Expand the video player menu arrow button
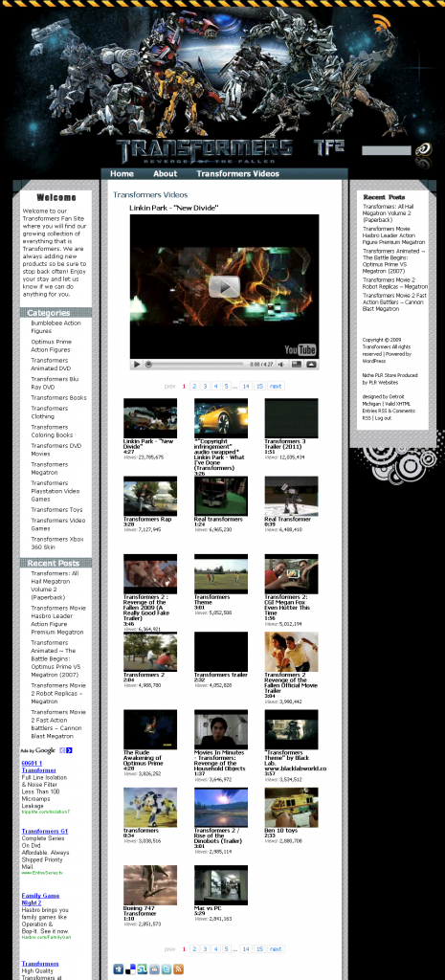The image size is (445, 980). click(x=311, y=365)
